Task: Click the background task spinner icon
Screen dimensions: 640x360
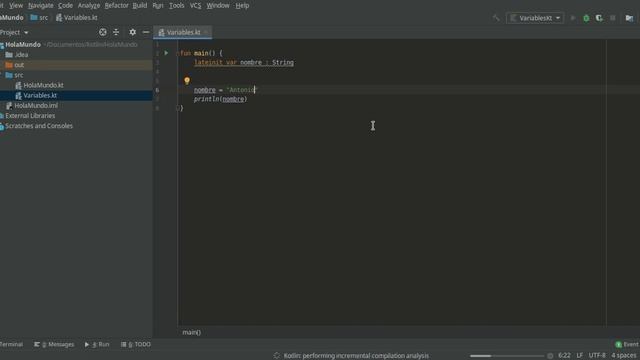Action: click(x=277, y=356)
